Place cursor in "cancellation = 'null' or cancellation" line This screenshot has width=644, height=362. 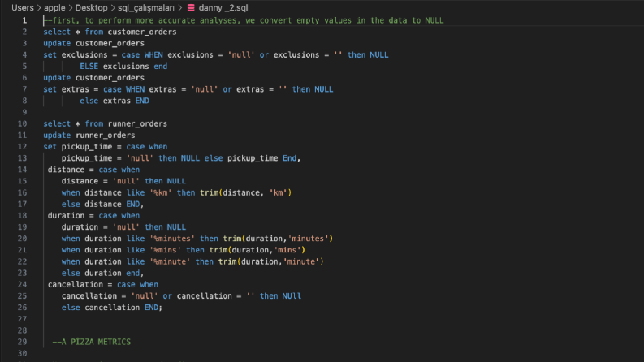182,296
